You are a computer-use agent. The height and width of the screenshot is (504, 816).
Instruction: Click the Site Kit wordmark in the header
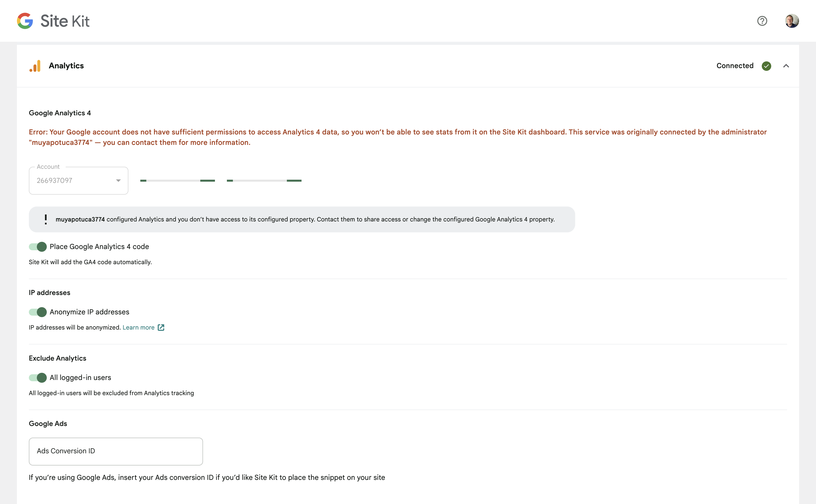[x=64, y=21]
